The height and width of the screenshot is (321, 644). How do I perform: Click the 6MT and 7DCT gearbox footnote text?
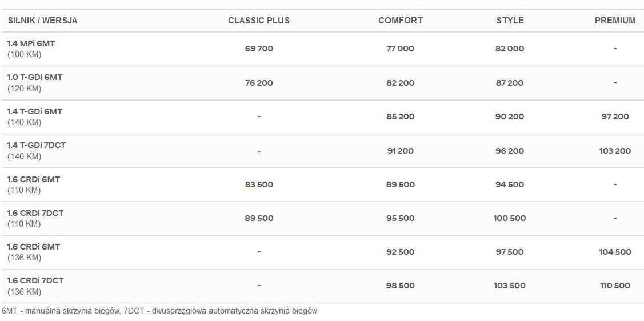tap(159, 311)
